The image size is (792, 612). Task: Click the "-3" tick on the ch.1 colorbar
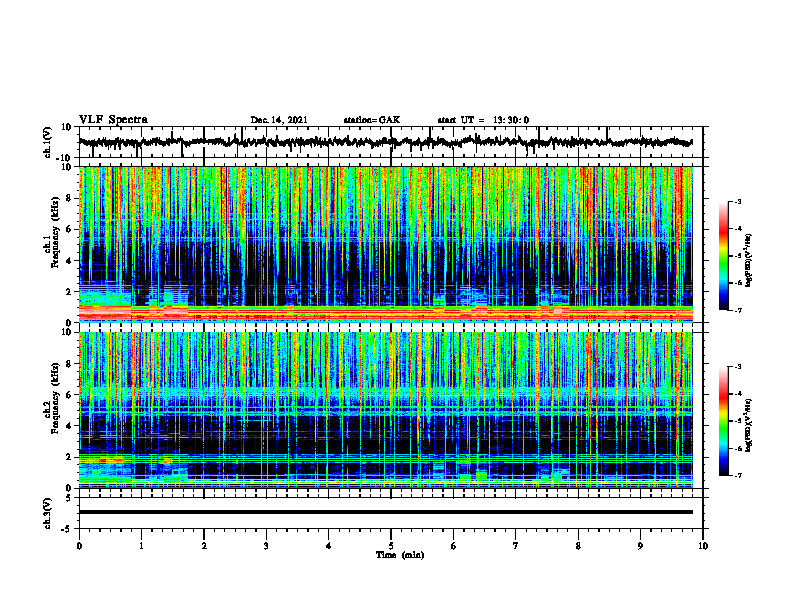coord(738,201)
